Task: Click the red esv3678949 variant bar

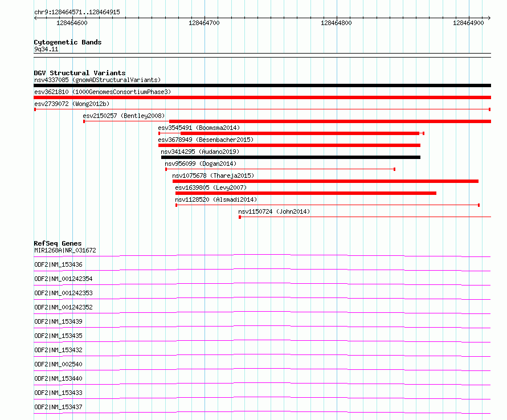Action: 289,145
